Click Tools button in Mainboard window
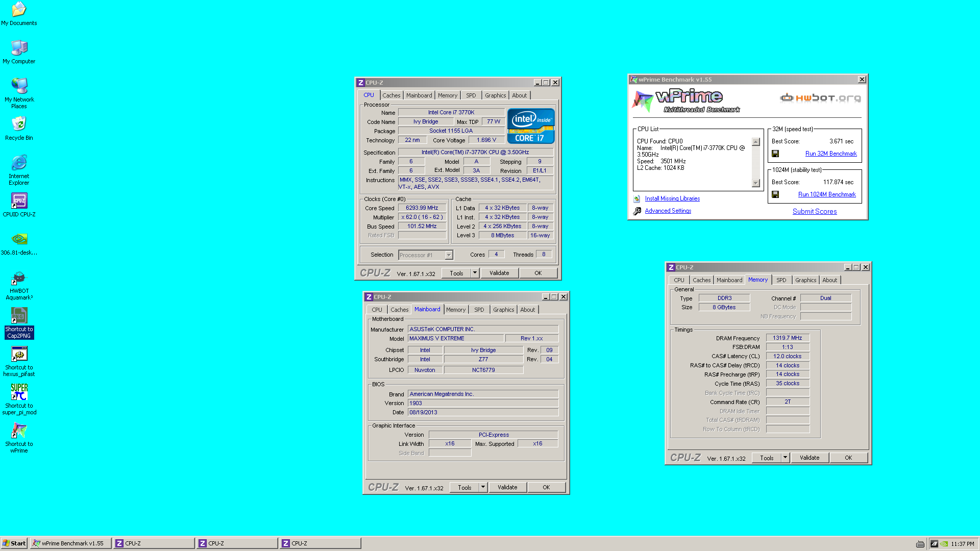980x551 pixels. [x=464, y=487]
